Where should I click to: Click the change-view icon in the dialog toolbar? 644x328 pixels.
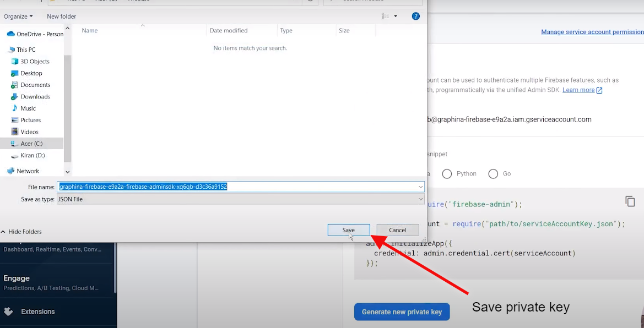[x=385, y=17]
